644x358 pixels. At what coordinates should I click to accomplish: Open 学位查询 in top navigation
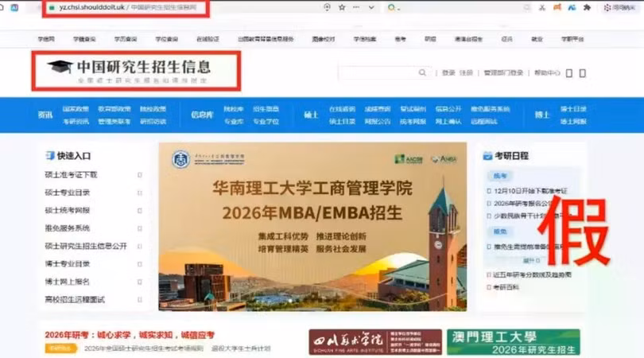click(166, 39)
